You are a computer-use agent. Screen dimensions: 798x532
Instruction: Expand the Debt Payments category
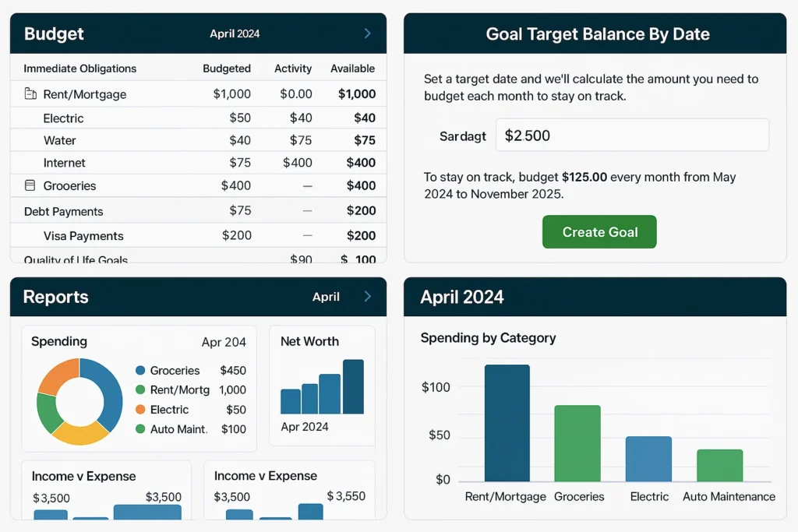[62, 210]
